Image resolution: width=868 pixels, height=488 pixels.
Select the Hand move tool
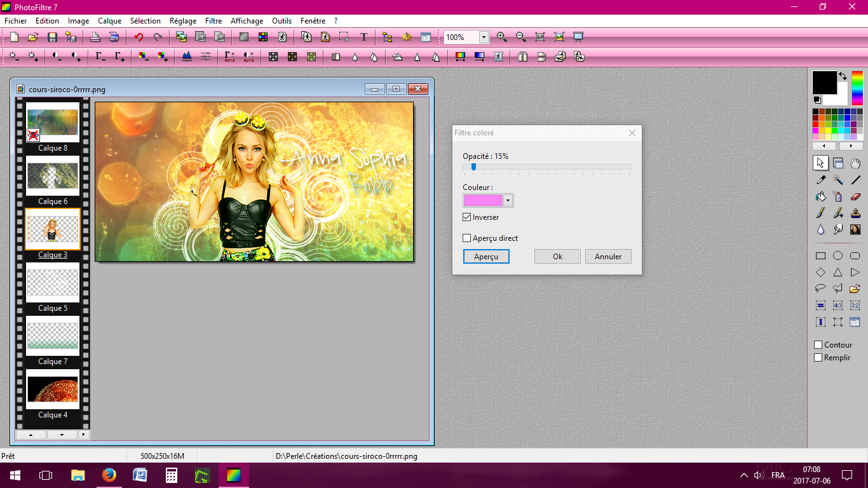pyautogui.click(x=855, y=163)
